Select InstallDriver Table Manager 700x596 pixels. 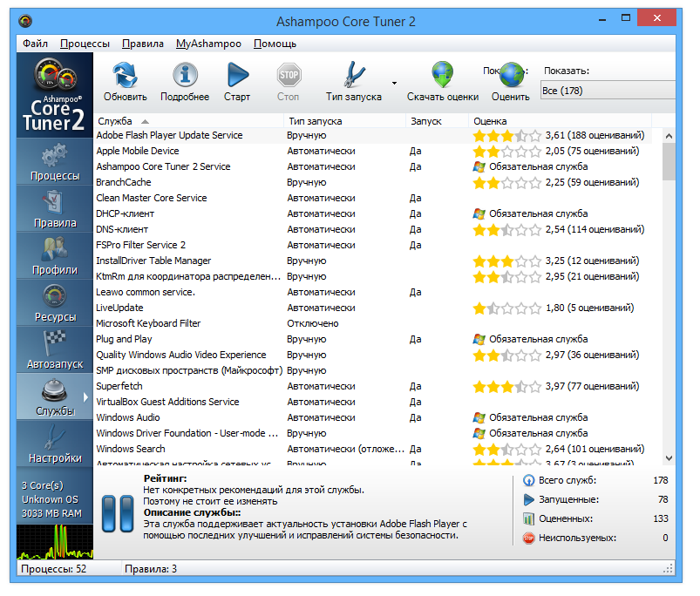tap(373, 261)
